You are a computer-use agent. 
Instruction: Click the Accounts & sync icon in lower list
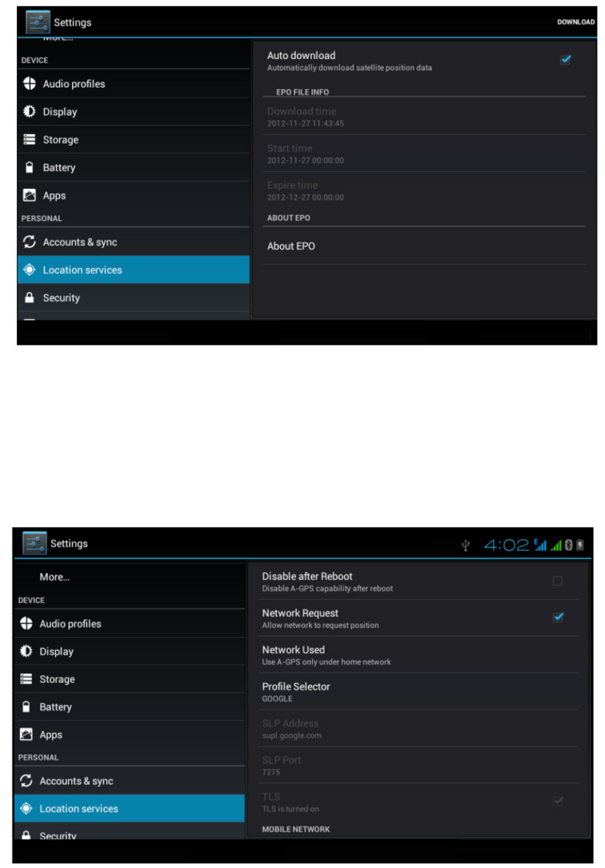tap(26, 781)
